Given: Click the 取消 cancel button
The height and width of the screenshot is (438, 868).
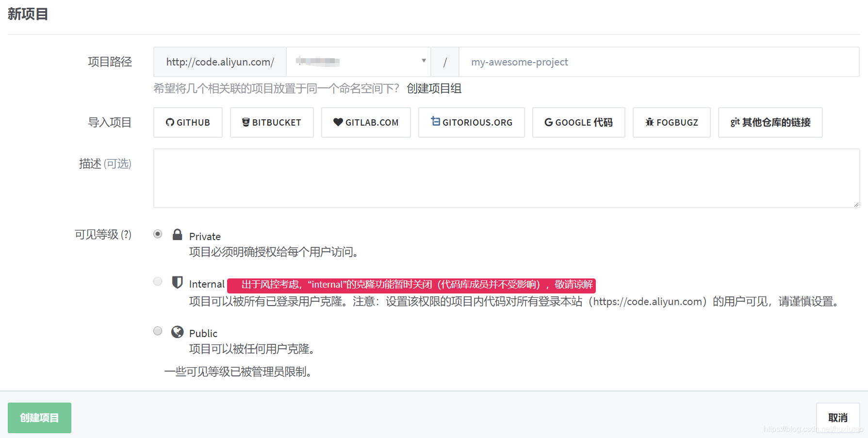Looking at the screenshot, I should (x=838, y=418).
